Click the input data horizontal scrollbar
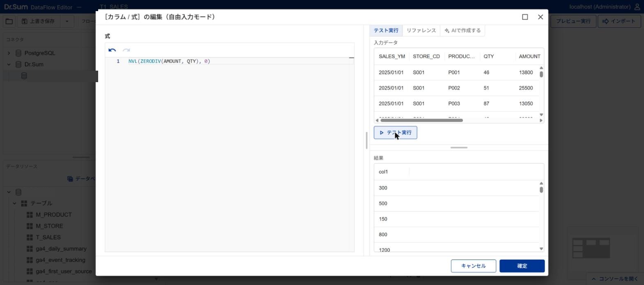This screenshot has height=285, width=644. tap(421, 120)
